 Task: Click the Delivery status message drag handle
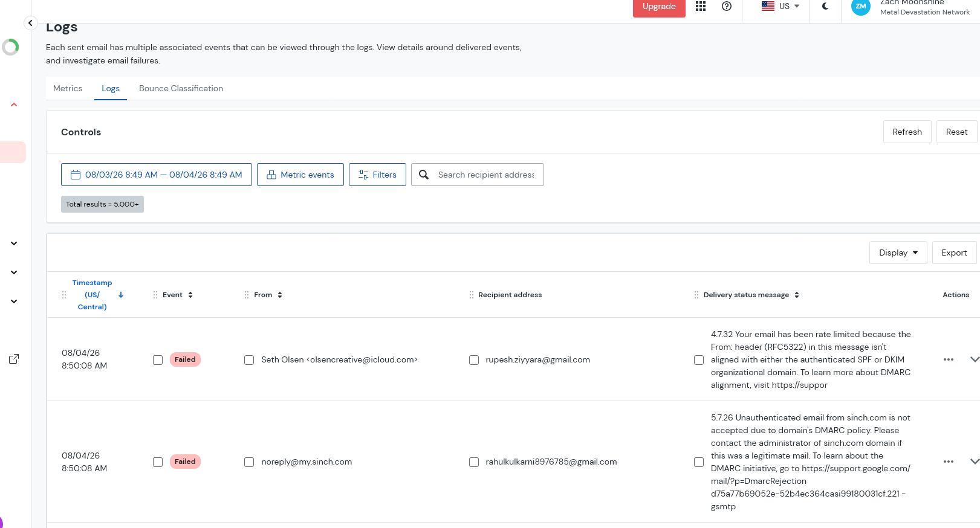tap(696, 295)
